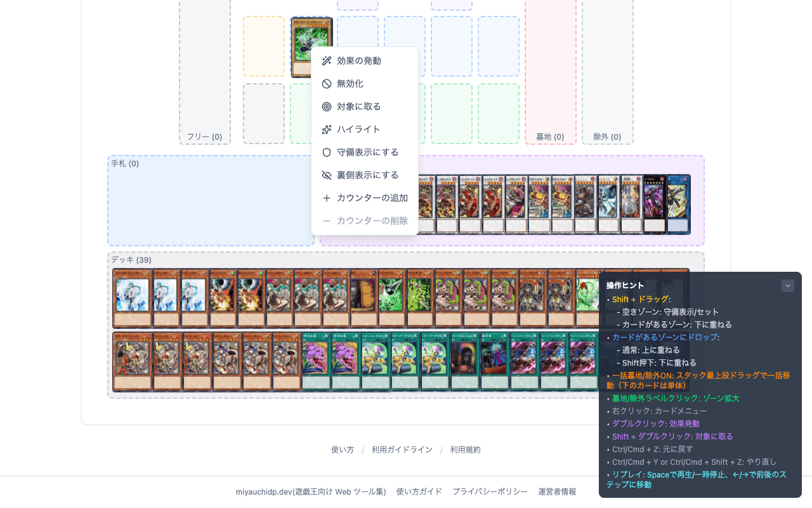Pick 対象に取る menu entry

365,107
